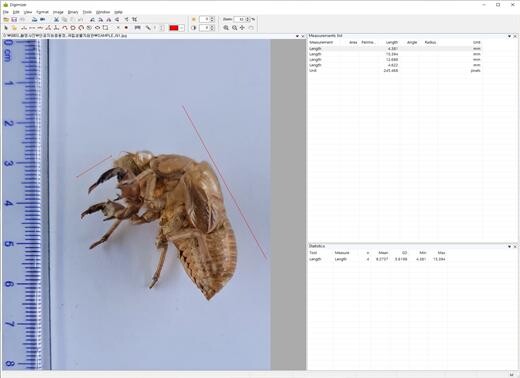Select the 4.381 Length measurement row
The width and height of the screenshot is (520, 378).
click(395, 49)
